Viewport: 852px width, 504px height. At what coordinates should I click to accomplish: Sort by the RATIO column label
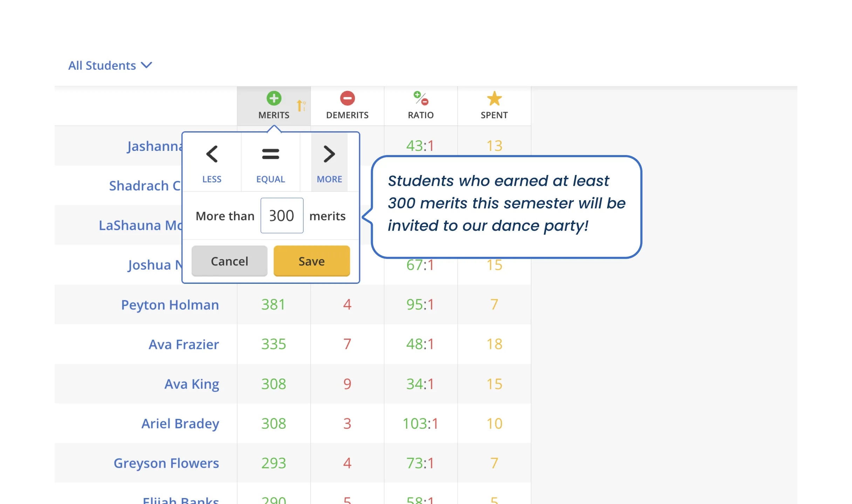point(421,115)
